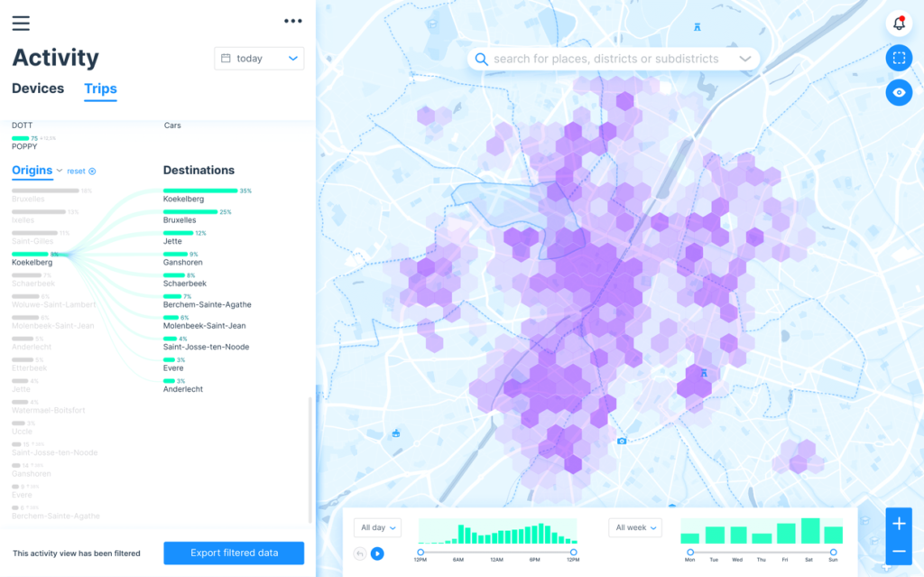This screenshot has width=924, height=577.
Task: Expand the Origins chevron
Action: point(60,171)
